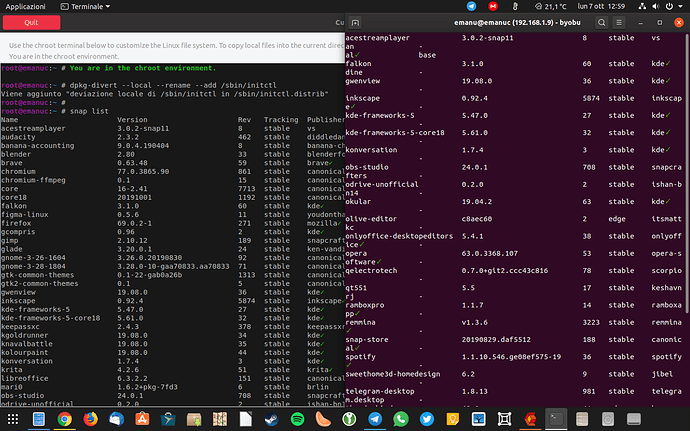The width and height of the screenshot is (690, 431).
Task: Click chromium version 77.0.3865.90
Action: pyautogui.click(x=143, y=171)
